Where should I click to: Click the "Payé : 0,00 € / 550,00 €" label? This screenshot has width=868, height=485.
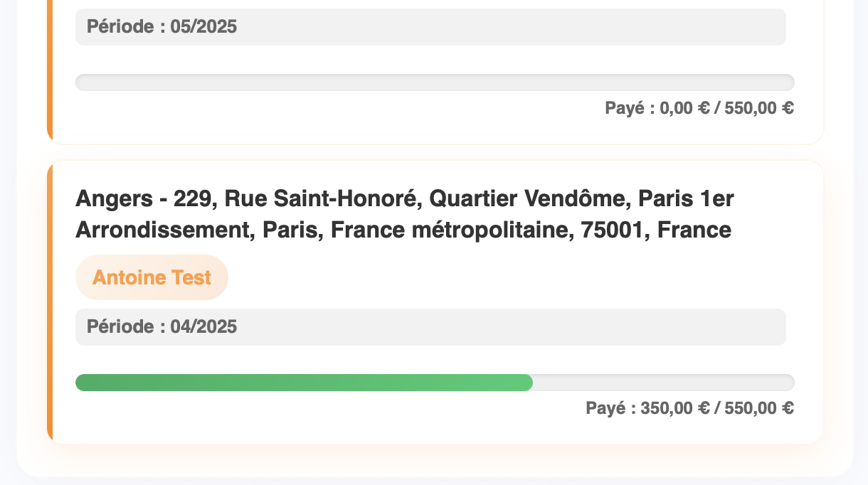tap(699, 108)
